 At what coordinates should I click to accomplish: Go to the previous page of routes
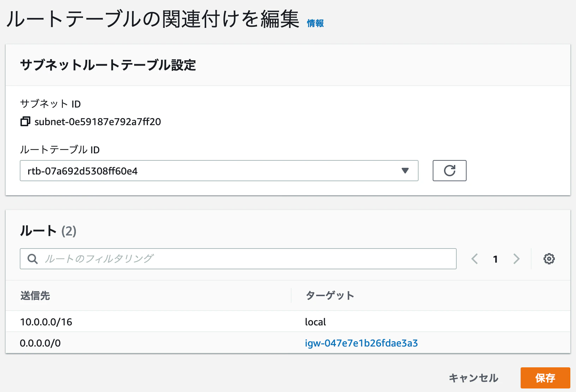pyautogui.click(x=475, y=259)
